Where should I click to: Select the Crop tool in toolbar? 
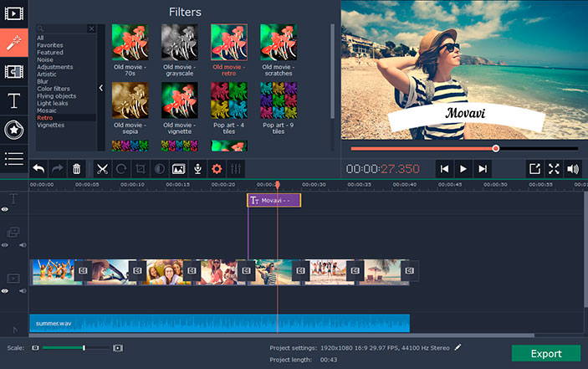[x=140, y=168]
